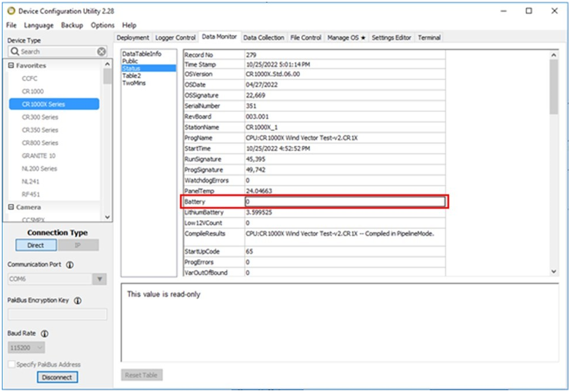
Task: Click the LithiumBattery value 3.599525
Action: [x=259, y=212]
